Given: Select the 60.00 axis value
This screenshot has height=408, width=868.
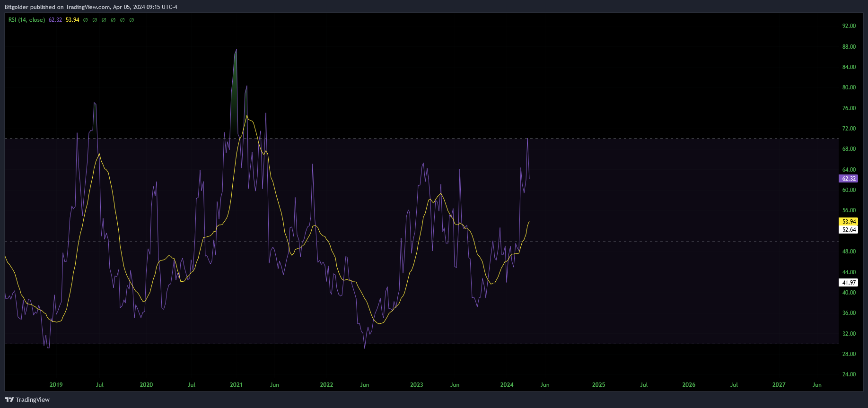Looking at the screenshot, I should pos(849,190).
